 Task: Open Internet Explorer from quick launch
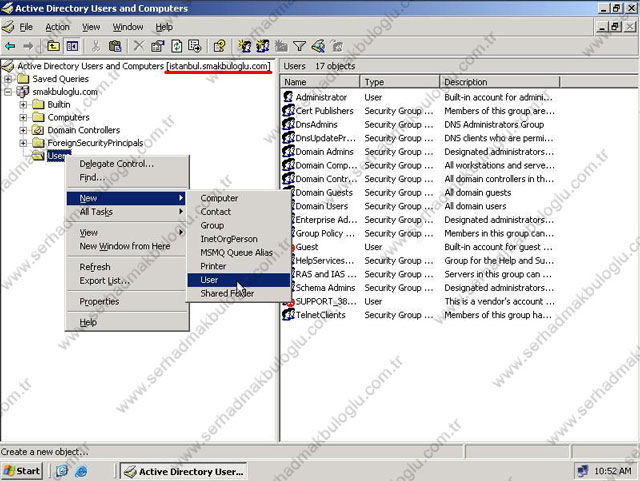(81, 471)
